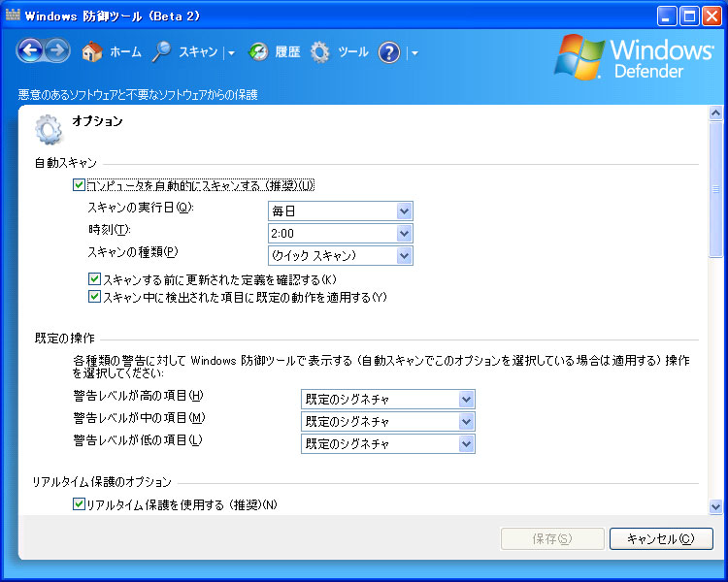Viewport: 728px width, 582px height.
Task: Open the 警告レベルが低の項目 dropdown
Action: tap(388, 443)
